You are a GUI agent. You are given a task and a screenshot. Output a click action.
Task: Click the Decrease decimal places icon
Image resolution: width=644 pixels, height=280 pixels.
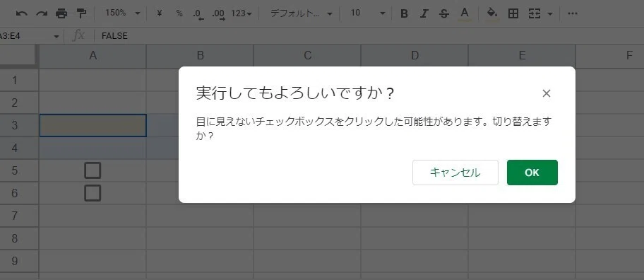click(x=198, y=14)
